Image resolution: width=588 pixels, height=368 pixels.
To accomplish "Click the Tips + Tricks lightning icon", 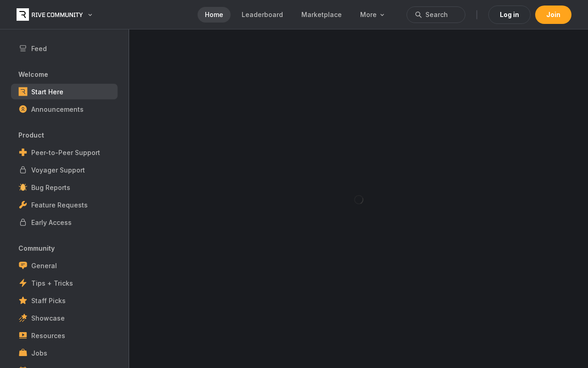I will pos(23,283).
